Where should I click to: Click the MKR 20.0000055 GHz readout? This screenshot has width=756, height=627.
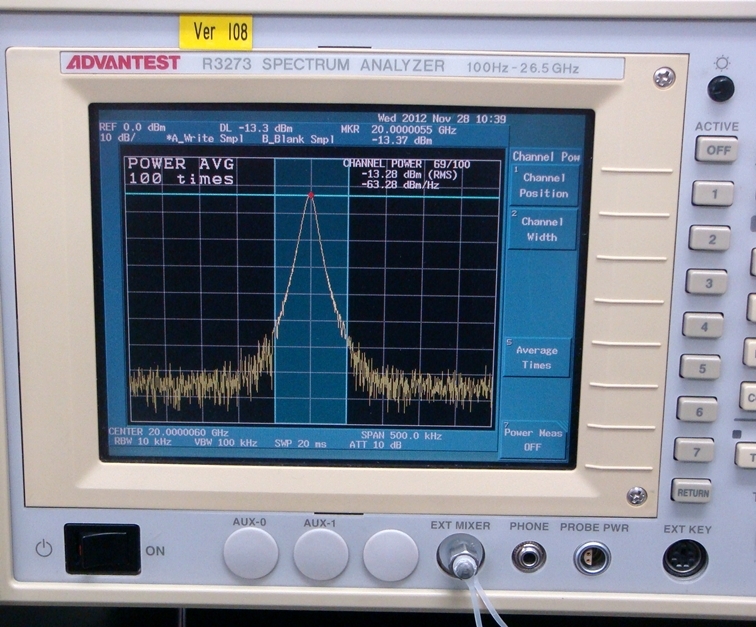[x=398, y=130]
